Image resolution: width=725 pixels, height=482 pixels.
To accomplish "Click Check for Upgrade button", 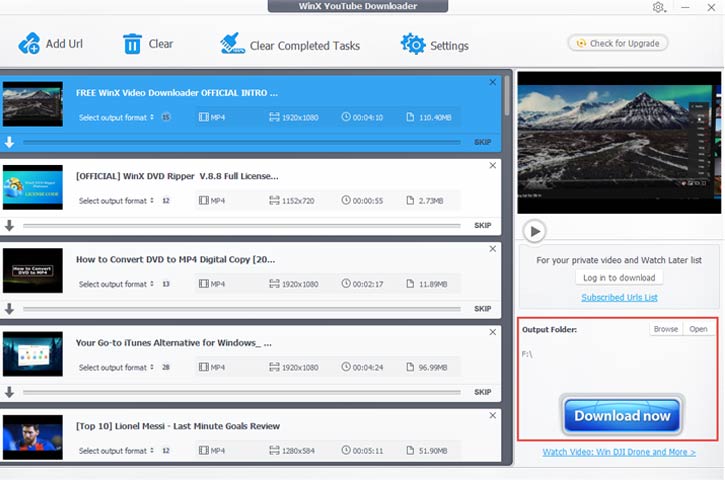I will (618, 43).
